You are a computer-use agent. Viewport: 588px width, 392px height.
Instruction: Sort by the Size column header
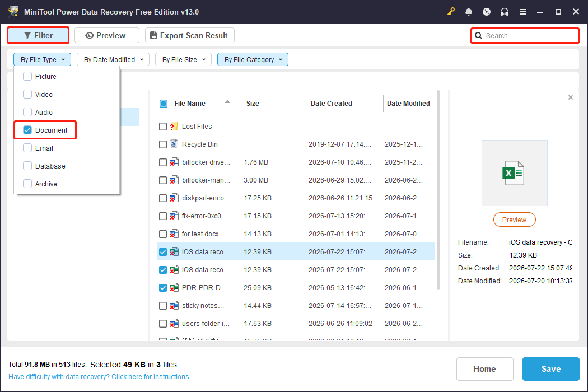[253, 104]
